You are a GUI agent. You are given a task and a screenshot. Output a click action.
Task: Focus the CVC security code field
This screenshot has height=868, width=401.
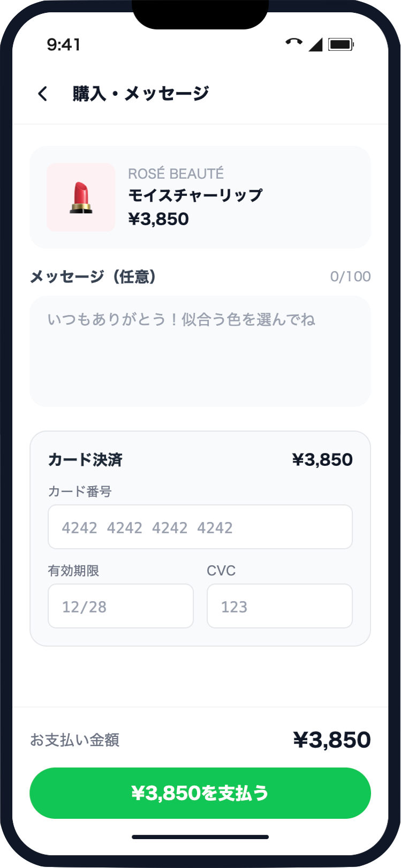279,606
